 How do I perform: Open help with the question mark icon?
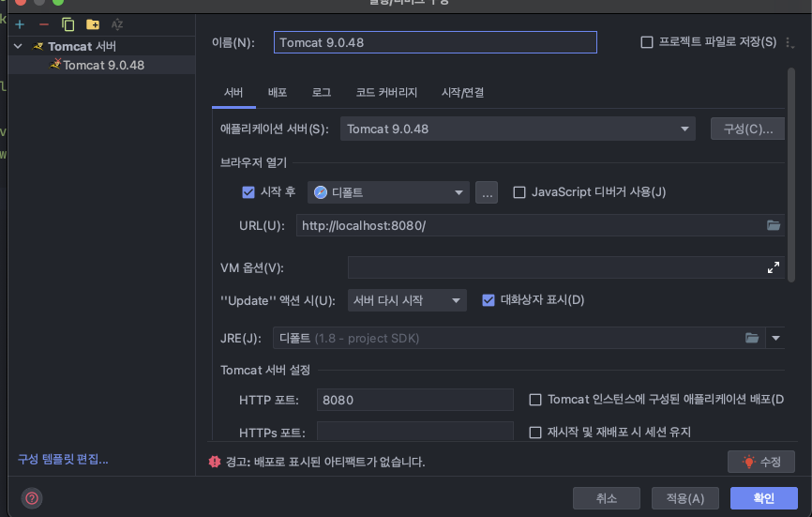tap(32, 498)
